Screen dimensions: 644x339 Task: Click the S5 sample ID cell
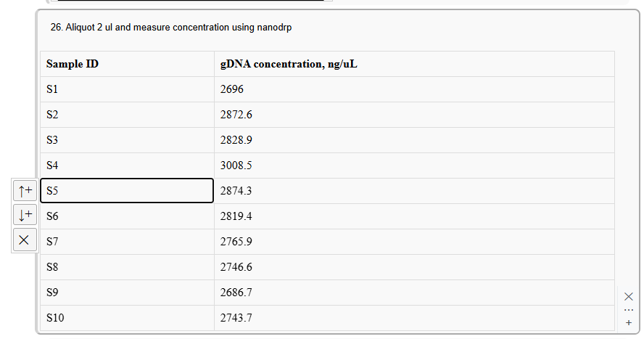point(127,191)
